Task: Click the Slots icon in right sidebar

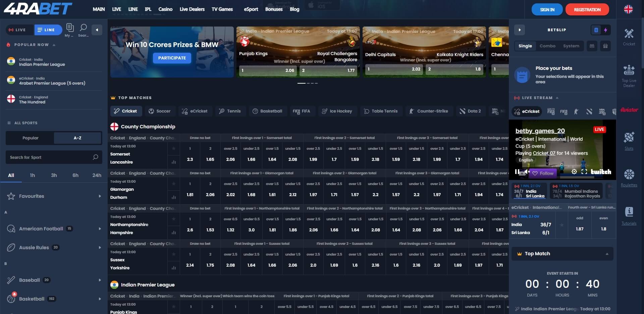Action: (x=629, y=140)
